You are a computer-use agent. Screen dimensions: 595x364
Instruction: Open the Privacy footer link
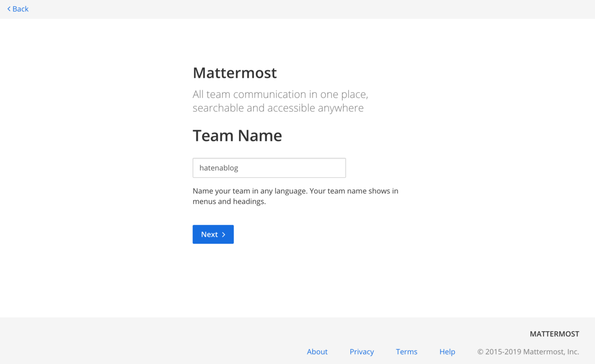point(361,352)
